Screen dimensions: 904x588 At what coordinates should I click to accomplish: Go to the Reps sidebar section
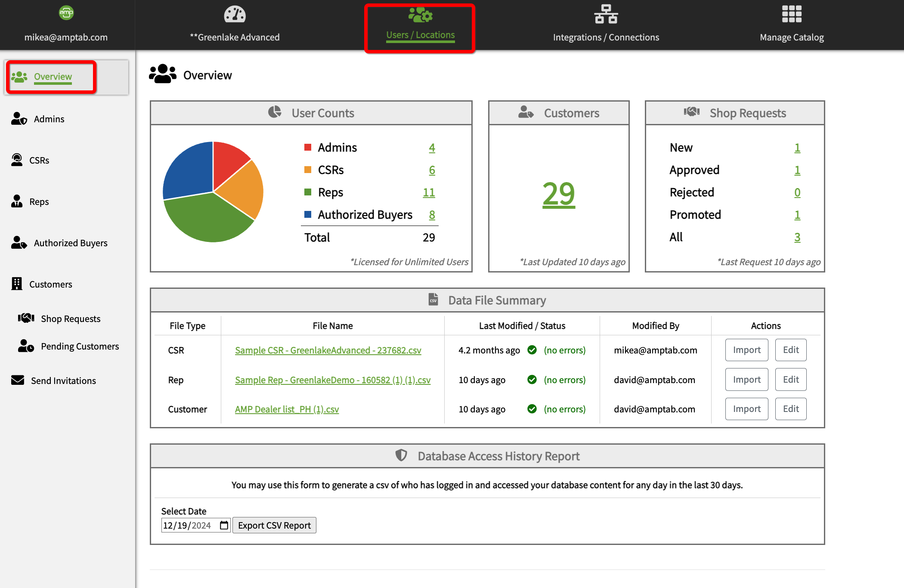click(x=39, y=202)
